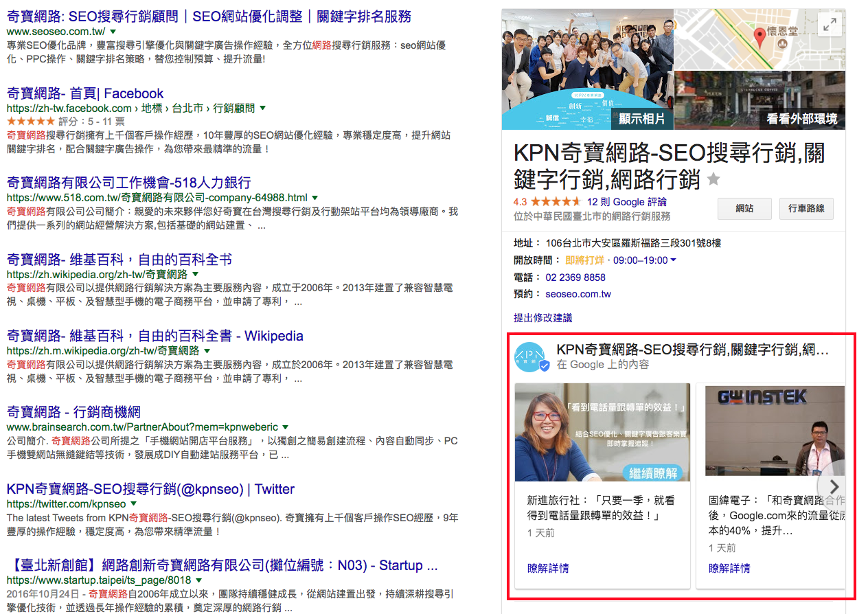Click 位於中華民國臺北市的網路行銷服務 category text
Viewport: 868px width, 614px height.
click(592, 216)
